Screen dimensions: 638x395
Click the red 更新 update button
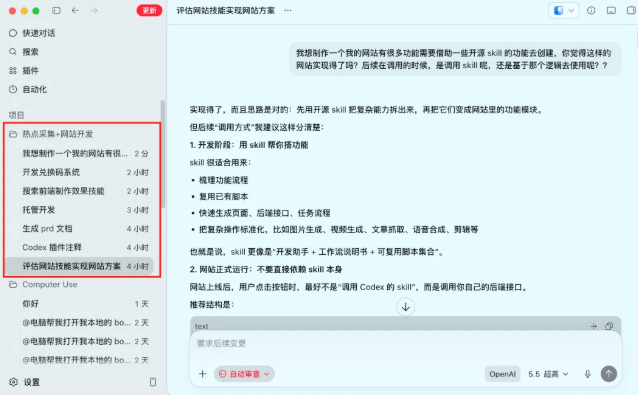click(x=149, y=11)
